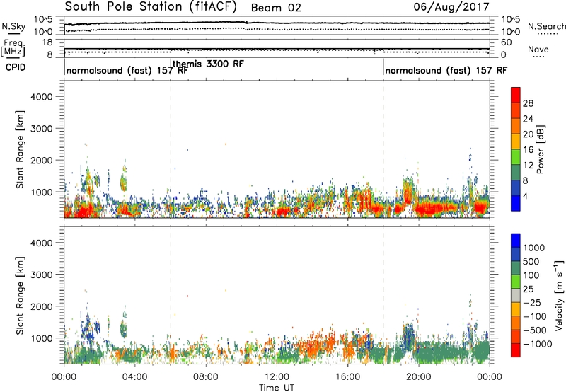Click the 'Slant Range [km]' label of the velocity panel

click(21, 295)
